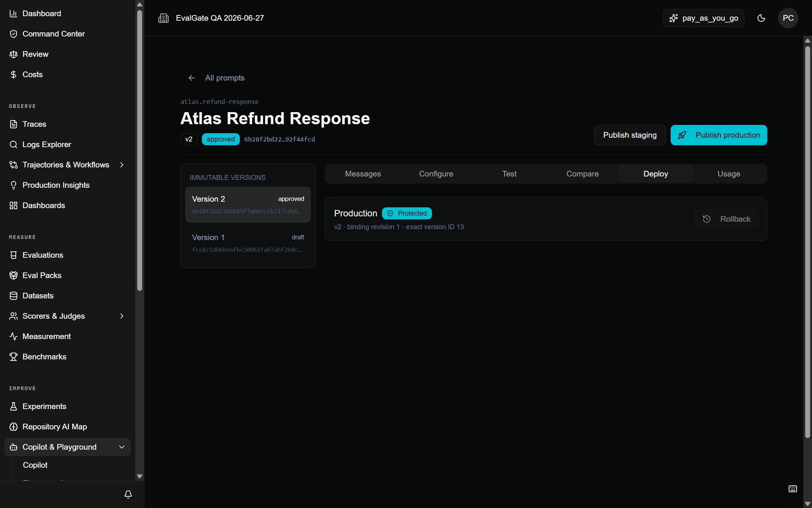The width and height of the screenshot is (812, 508).
Task: Collapse Copilot & Playground chevron
Action: pos(122,447)
